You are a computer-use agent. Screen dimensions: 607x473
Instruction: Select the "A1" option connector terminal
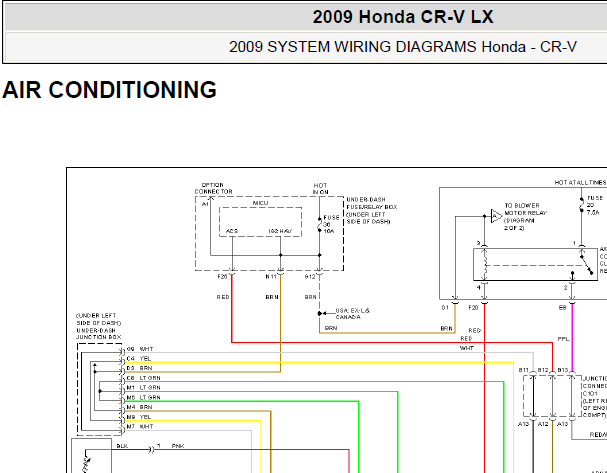pyautogui.click(x=205, y=204)
